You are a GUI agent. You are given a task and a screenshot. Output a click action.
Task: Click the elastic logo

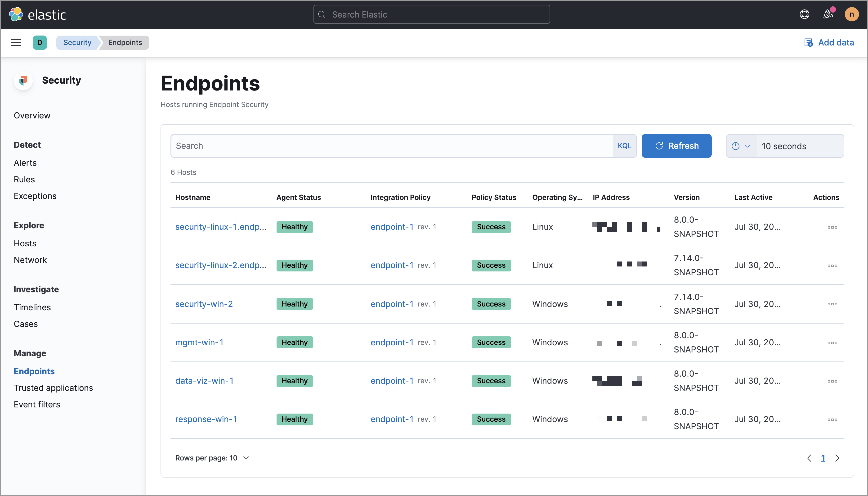pos(37,14)
